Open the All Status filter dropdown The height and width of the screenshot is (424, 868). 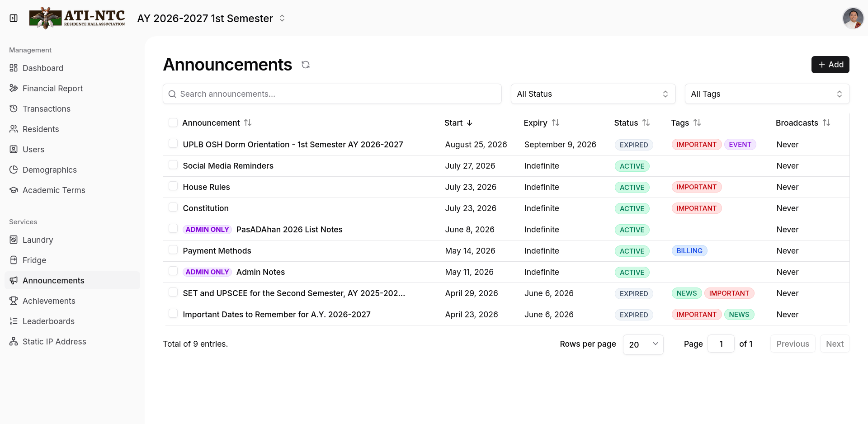click(593, 94)
